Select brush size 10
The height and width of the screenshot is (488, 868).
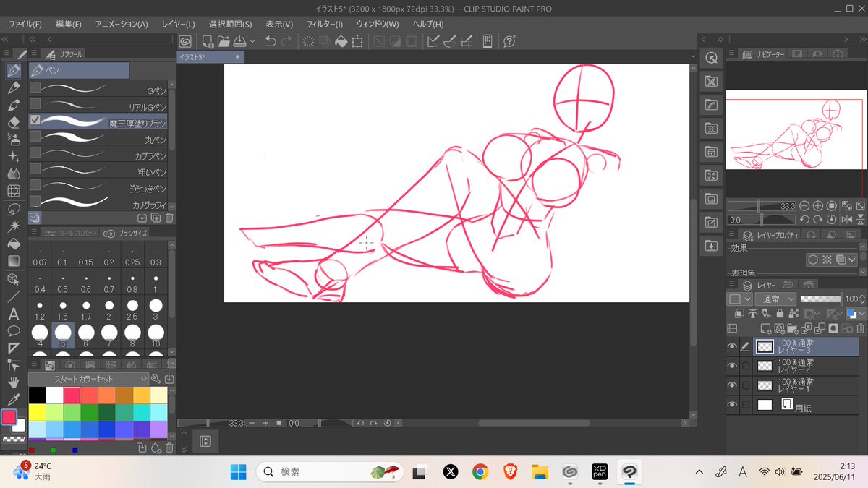[156, 335]
